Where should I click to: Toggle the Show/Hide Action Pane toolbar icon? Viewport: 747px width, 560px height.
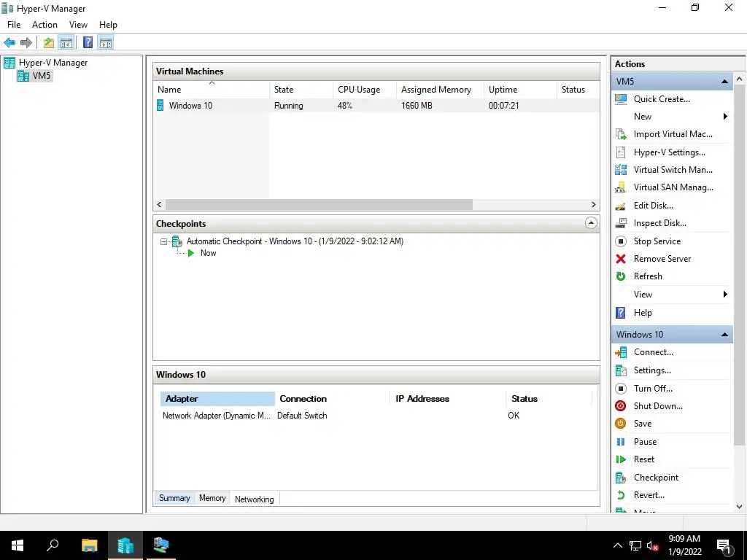click(x=106, y=43)
